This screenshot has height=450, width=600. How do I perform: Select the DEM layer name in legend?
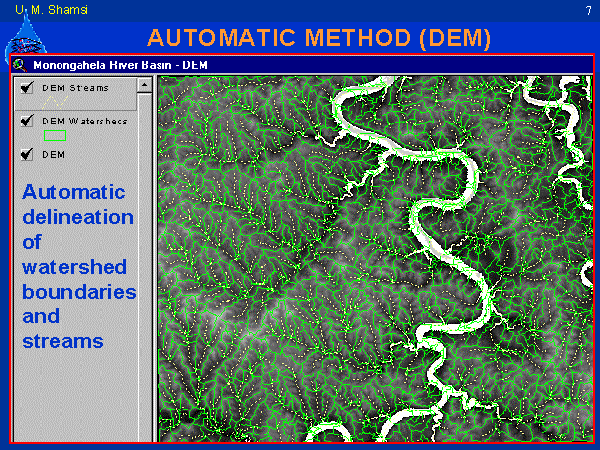(53, 155)
